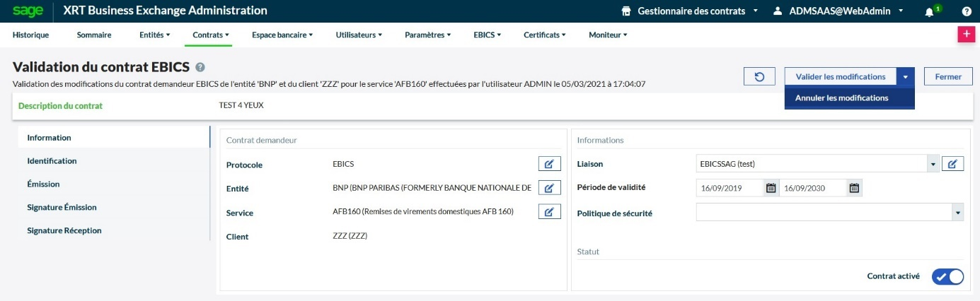Expand the Liaison dropdown list
Image resolution: width=980 pixels, height=301 pixels.
point(933,164)
